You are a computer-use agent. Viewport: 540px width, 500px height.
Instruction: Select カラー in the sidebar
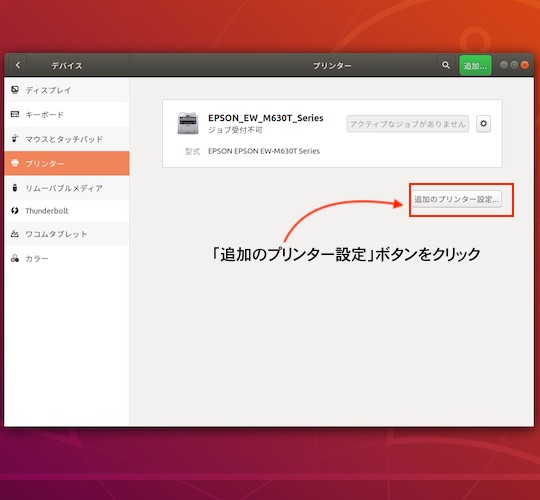tap(67, 258)
